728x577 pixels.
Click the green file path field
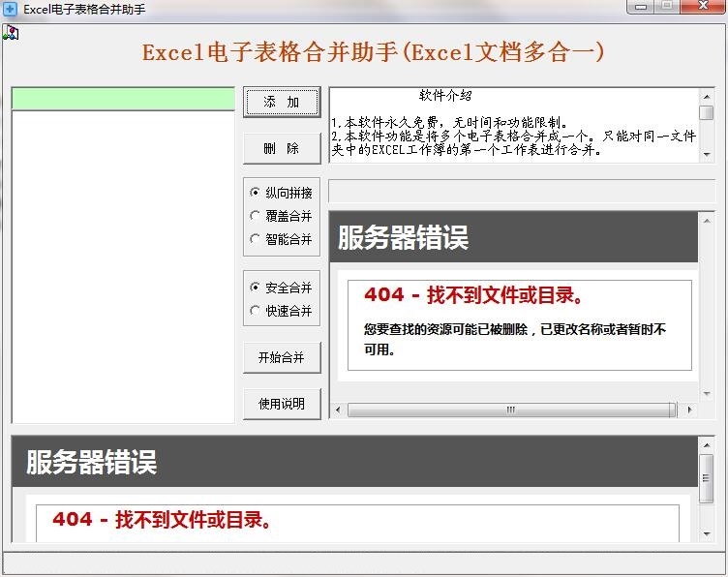point(123,99)
